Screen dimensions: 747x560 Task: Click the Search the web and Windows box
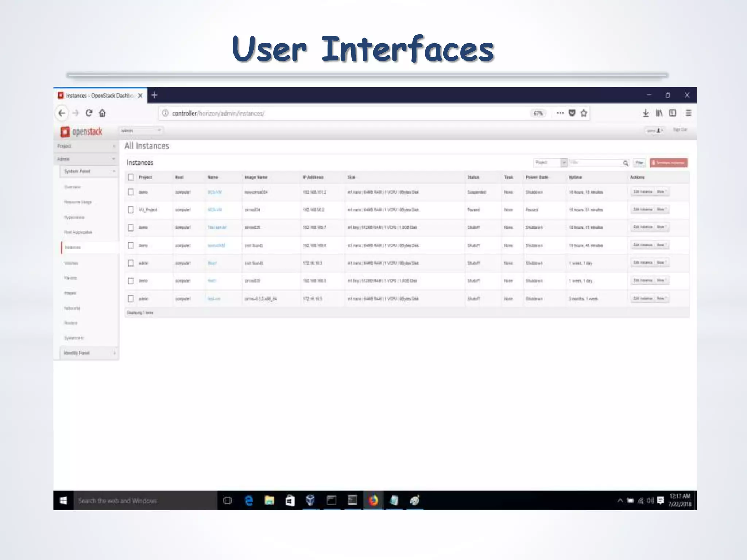pyautogui.click(x=145, y=501)
